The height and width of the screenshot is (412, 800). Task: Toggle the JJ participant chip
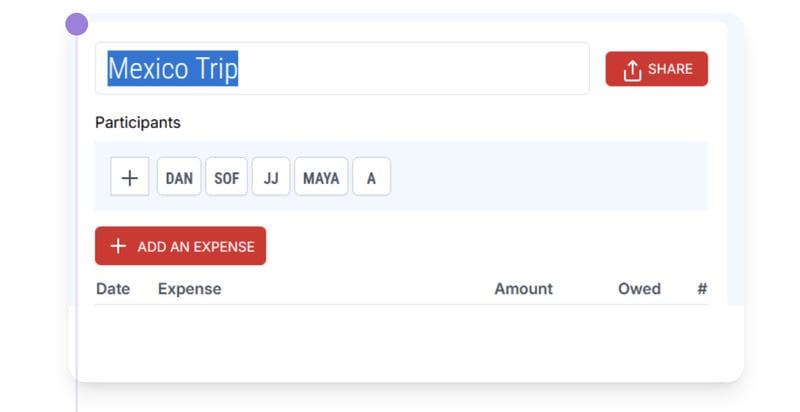pyautogui.click(x=271, y=177)
